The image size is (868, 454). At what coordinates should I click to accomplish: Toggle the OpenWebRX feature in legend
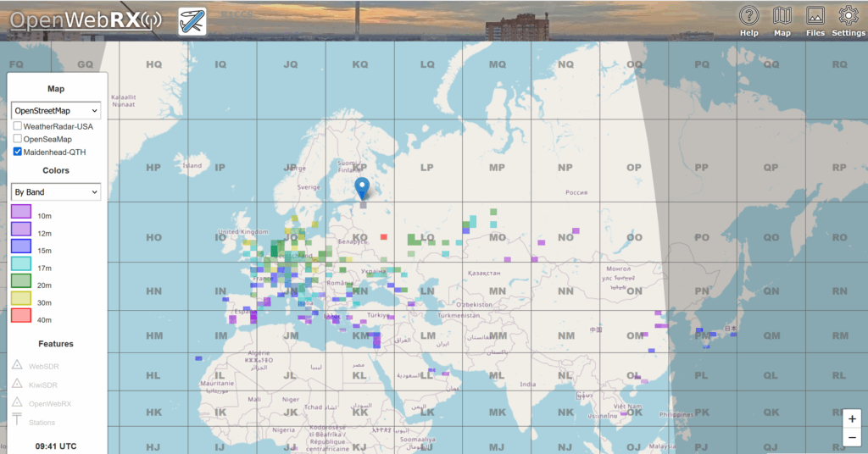click(x=17, y=402)
